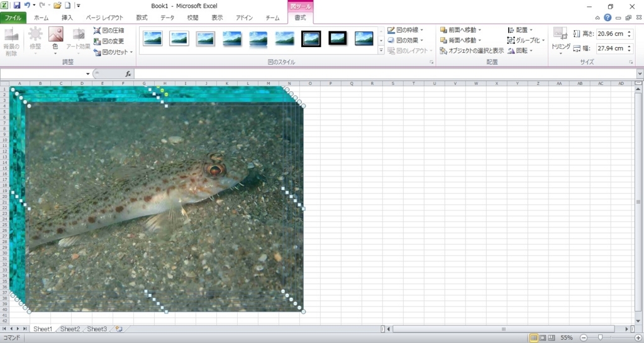Click the fx insert function icon

click(x=128, y=74)
